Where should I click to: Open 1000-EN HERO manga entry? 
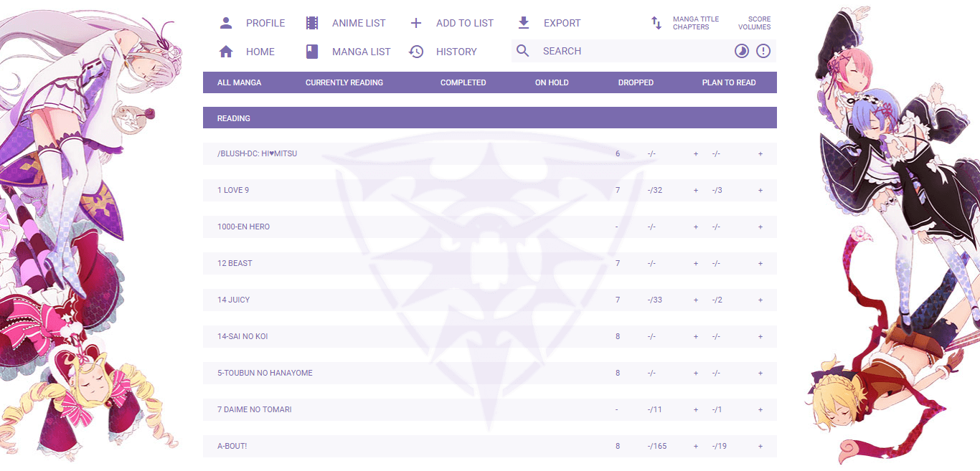tap(244, 227)
